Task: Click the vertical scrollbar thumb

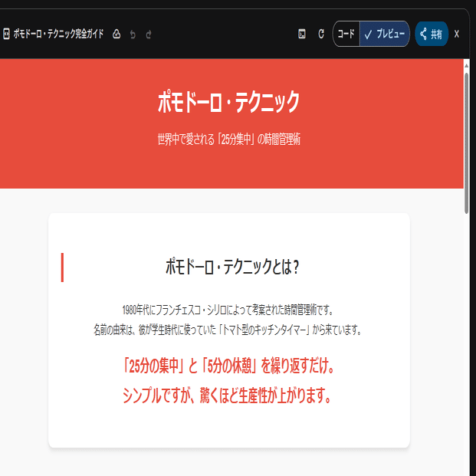Action: [x=466, y=143]
